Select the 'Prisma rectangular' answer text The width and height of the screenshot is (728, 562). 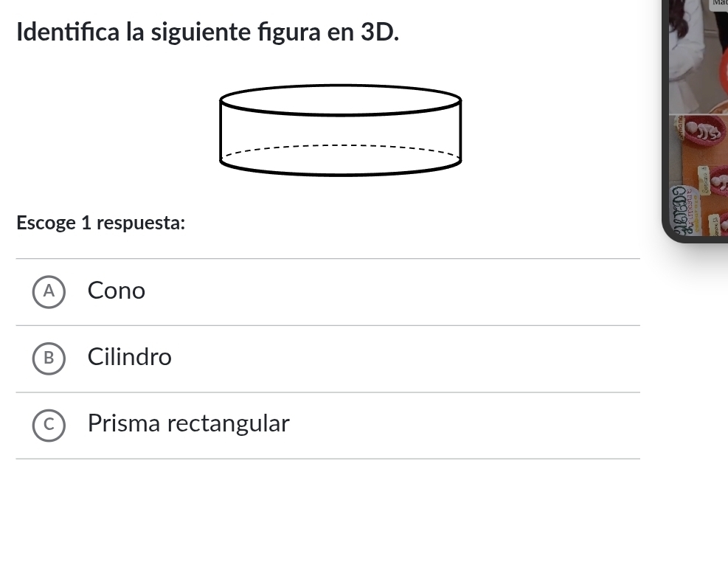189,423
